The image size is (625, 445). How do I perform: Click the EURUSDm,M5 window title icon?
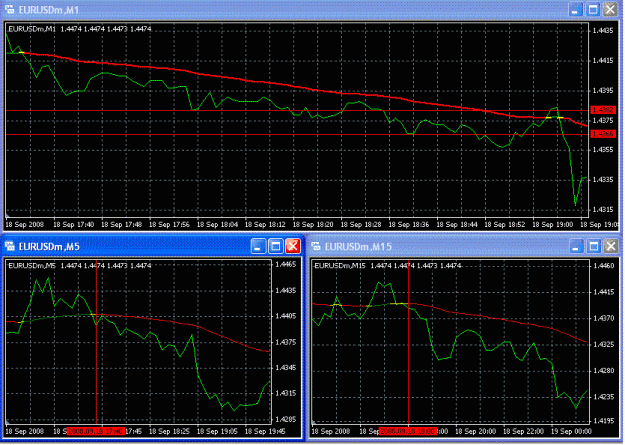(9, 246)
